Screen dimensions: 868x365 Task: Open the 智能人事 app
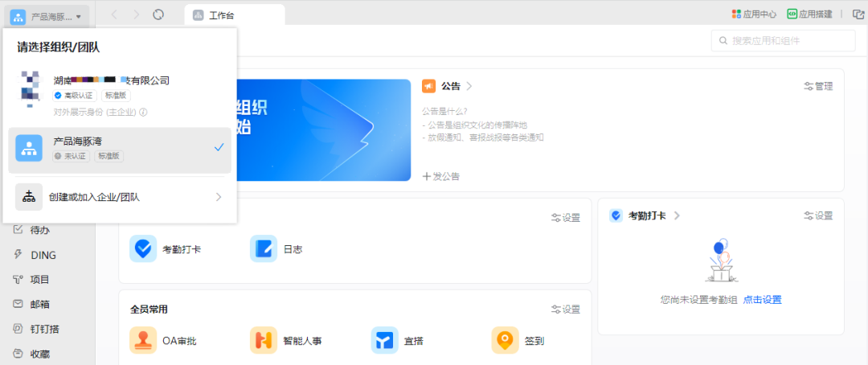coord(264,341)
